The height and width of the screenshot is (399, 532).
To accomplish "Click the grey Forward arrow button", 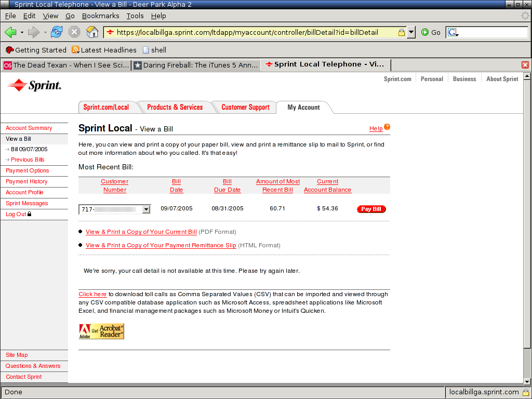I will [34, 32].
